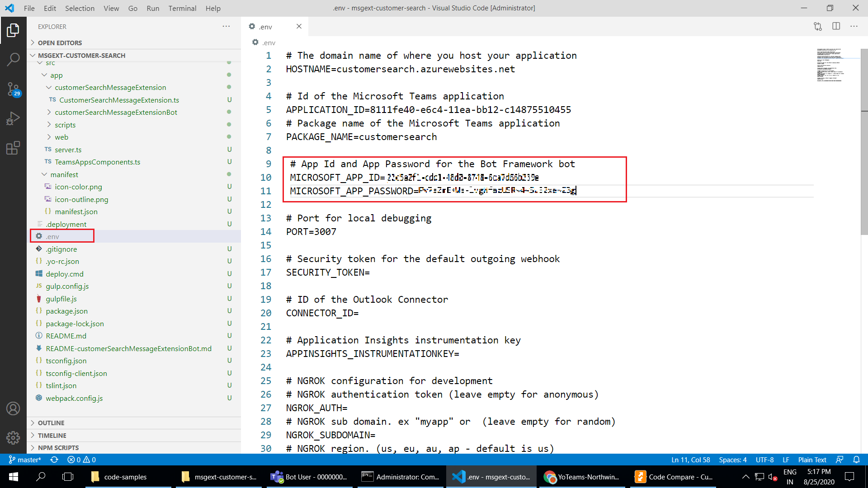Expand the scripts folder
Viewport: 868px width, 488px height.
[65, 125]
